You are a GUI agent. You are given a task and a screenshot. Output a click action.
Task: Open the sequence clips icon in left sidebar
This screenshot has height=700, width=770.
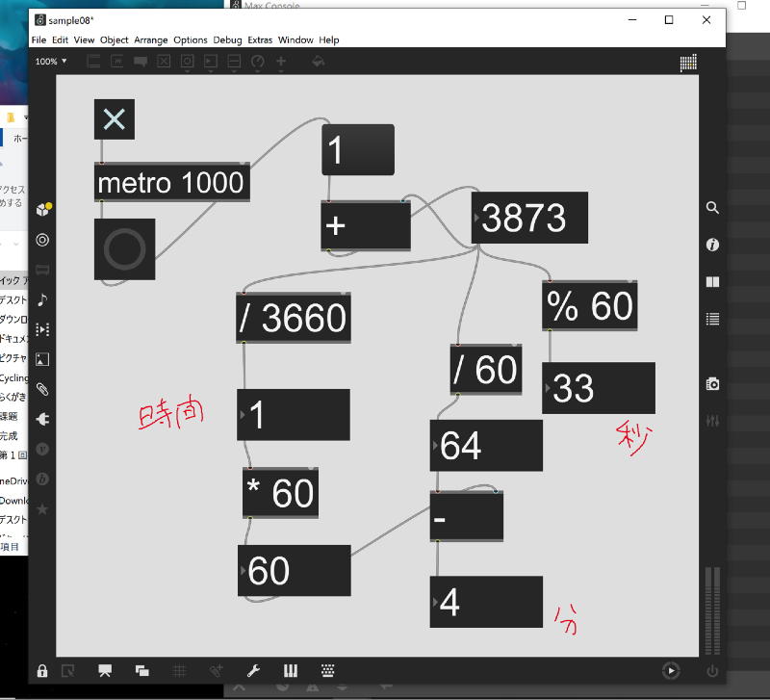(x=42, y=329)
